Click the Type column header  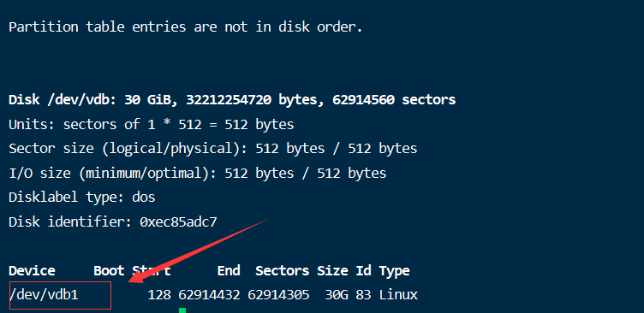394,271
